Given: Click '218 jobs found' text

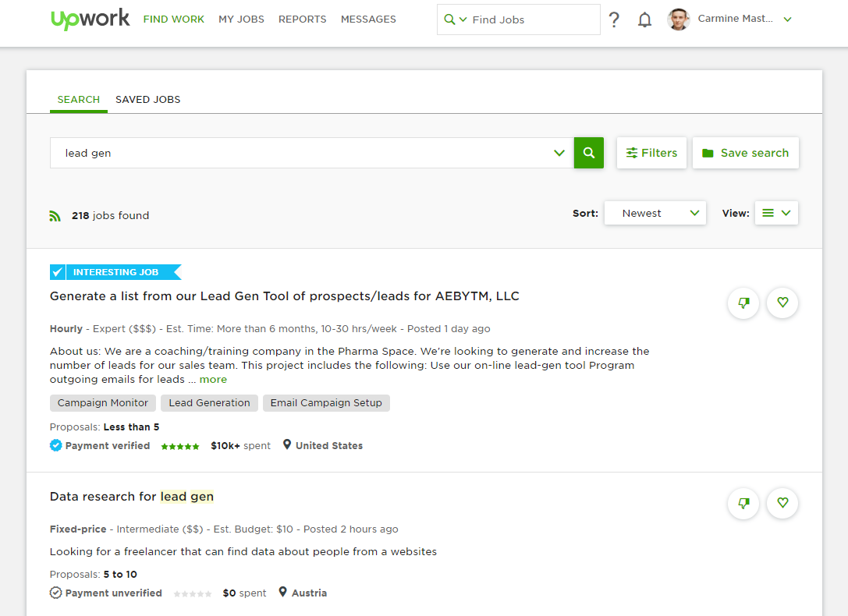Looking at the screenshot, I should coord(110,215).
